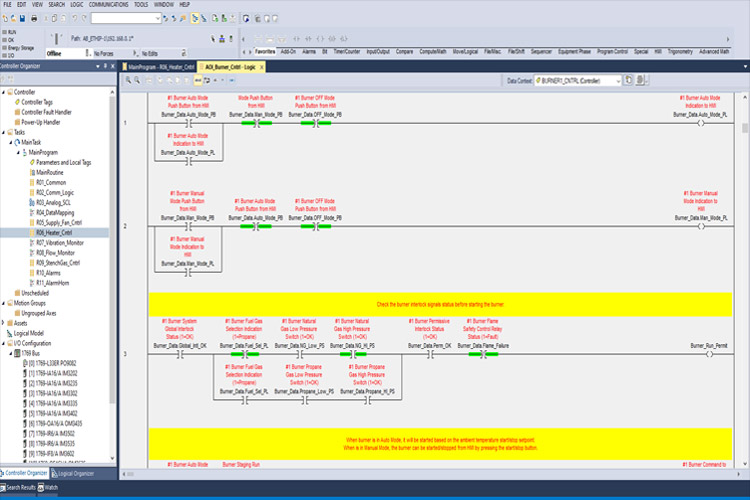Click the Burner_Run_Permit output coil
Image resolution: width=750 pixels, height=500 pixels.
[x=701, y=353]
